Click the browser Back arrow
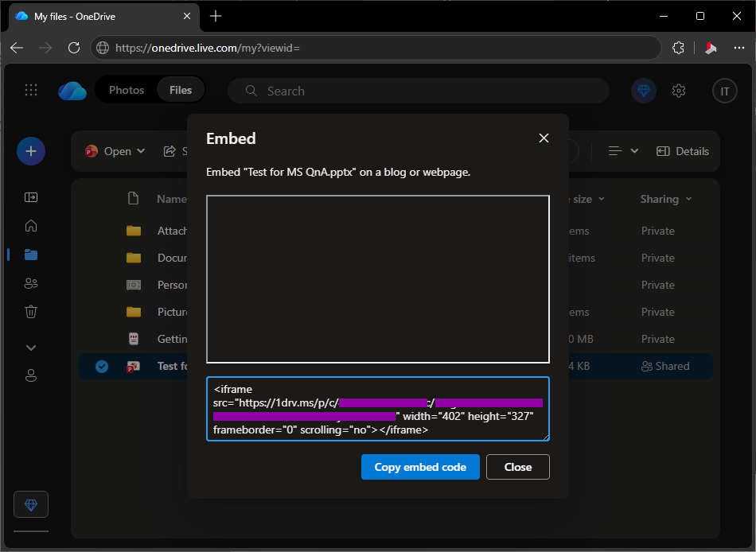The image size is (756, 552). pos(17,48)
